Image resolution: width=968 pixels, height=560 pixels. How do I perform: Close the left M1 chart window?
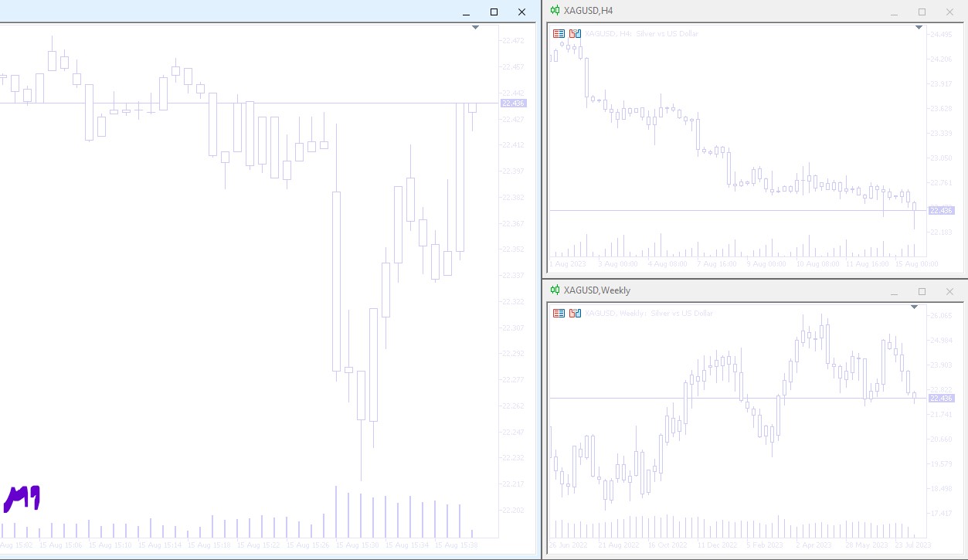point(521,12)
